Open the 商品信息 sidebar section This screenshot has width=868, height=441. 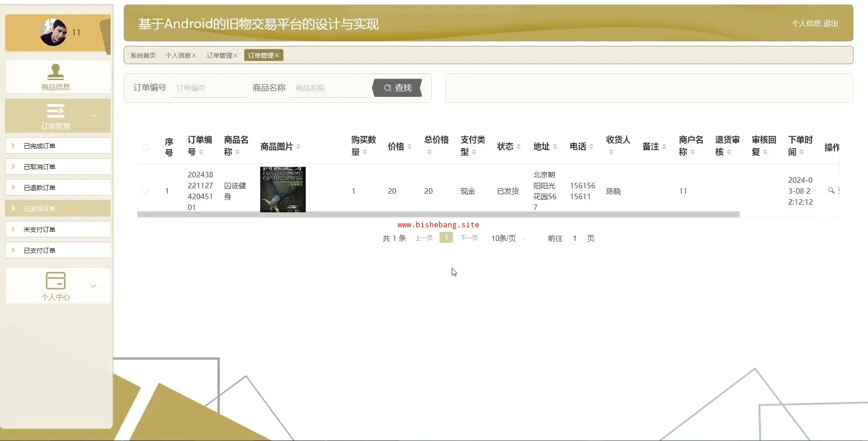[58, 77]
